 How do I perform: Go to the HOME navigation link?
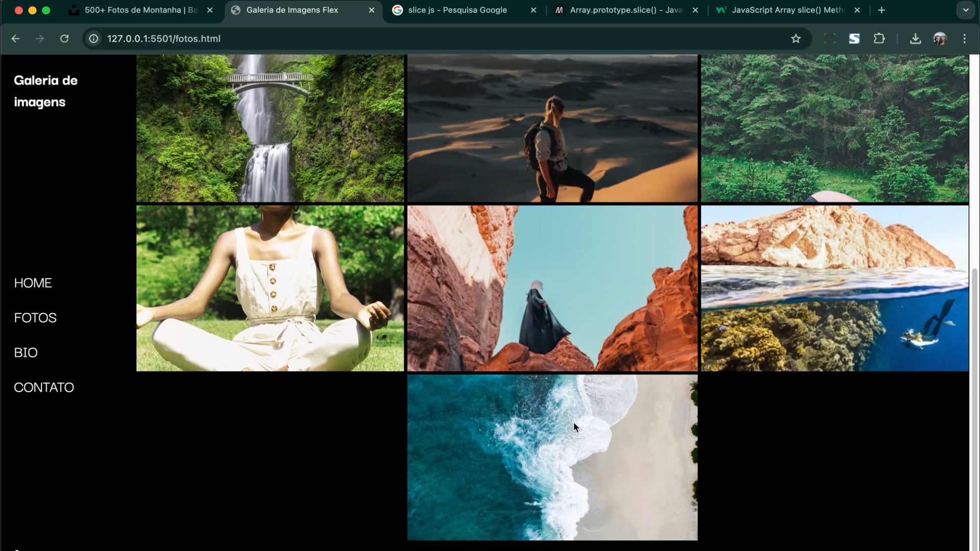click(x=33, y=283)
